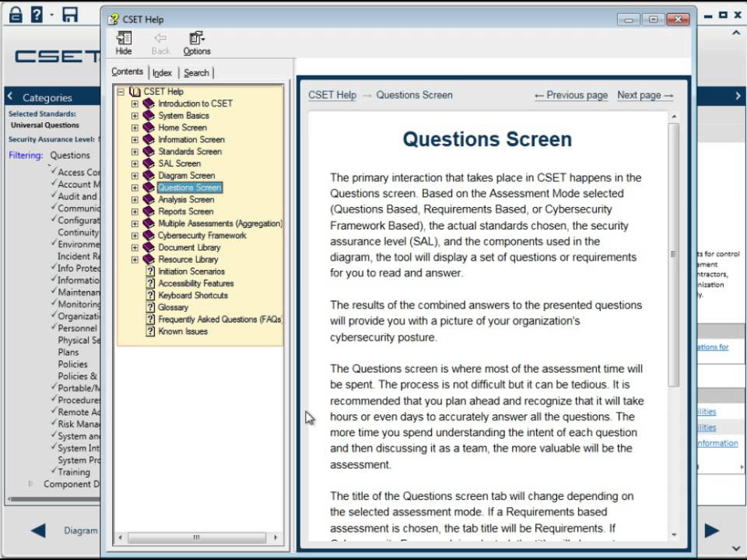This screenshot has height=560, width=747.
Task: Switch to the Index tab
Action: pyautogui.click(x=163, y=73)
